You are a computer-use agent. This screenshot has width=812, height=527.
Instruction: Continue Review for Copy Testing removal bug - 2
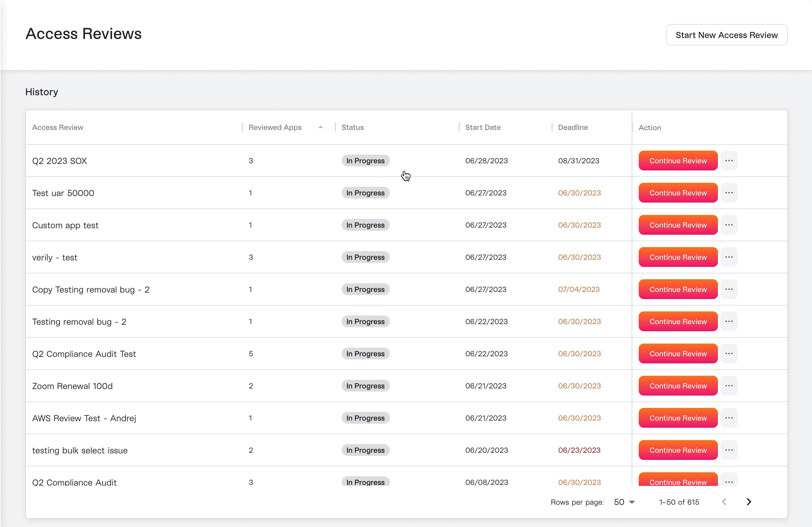[x=678, y=289]
